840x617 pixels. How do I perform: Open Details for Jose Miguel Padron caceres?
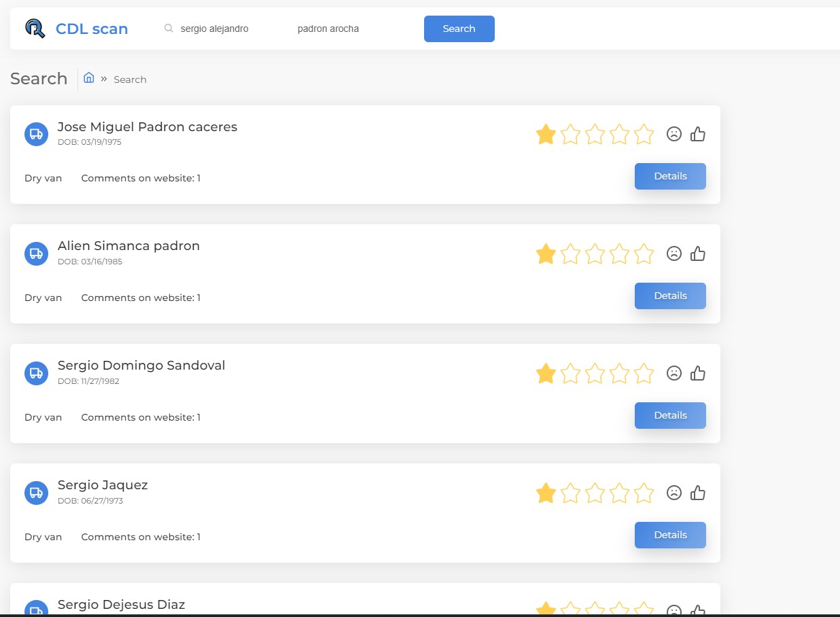tap(670, 176)
